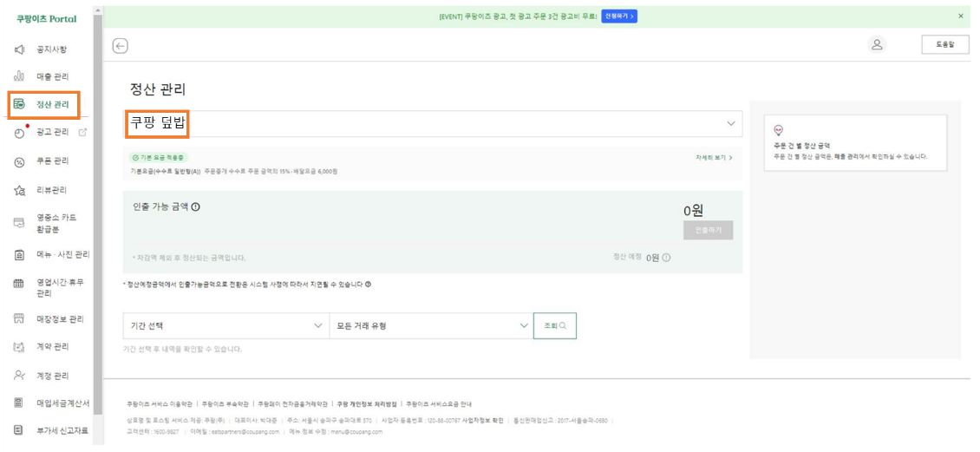Open the 공지사항 megaphone icon
The height and width of the screenshot is (452, 980).
pyautogui.click(x=19, y=49)
